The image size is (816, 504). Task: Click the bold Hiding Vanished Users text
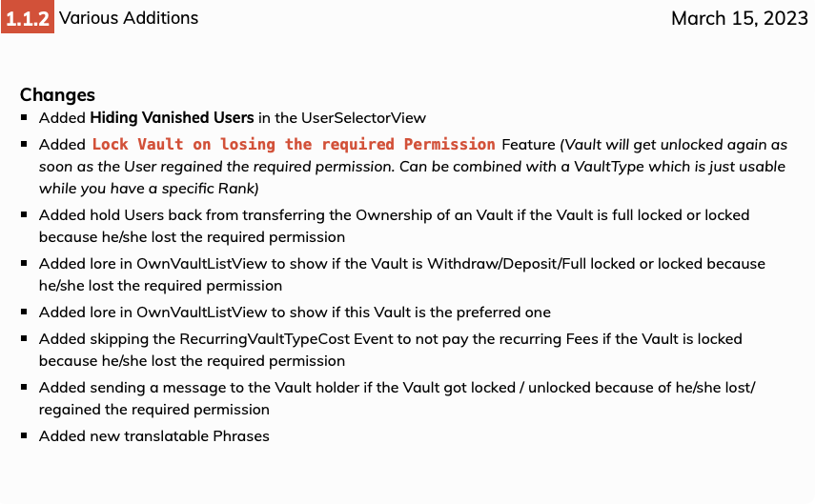click(x=172, y=117)
